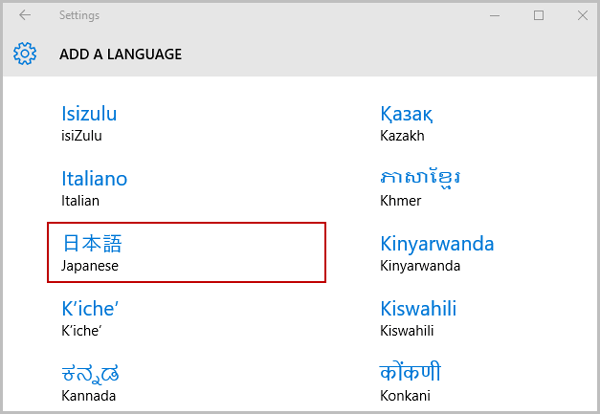Maximize the Settings window
The image size is (600, 414).
coord(539,15)
